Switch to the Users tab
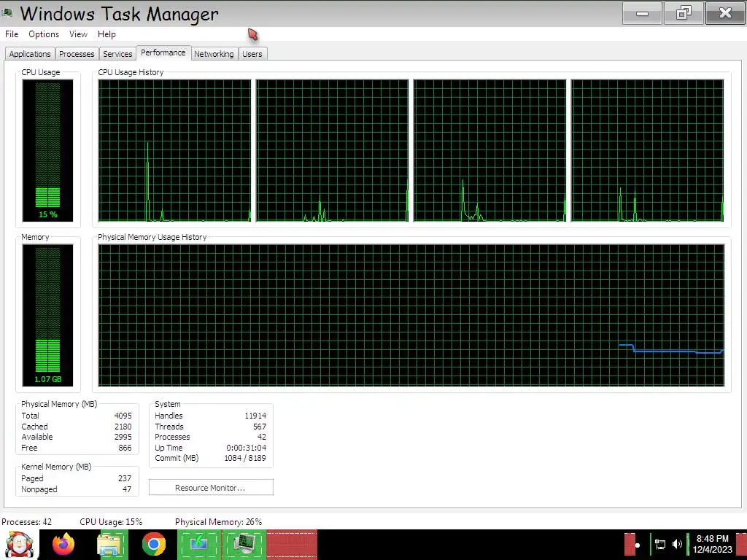This screenshot has width=747, height=560. [252, 54]
